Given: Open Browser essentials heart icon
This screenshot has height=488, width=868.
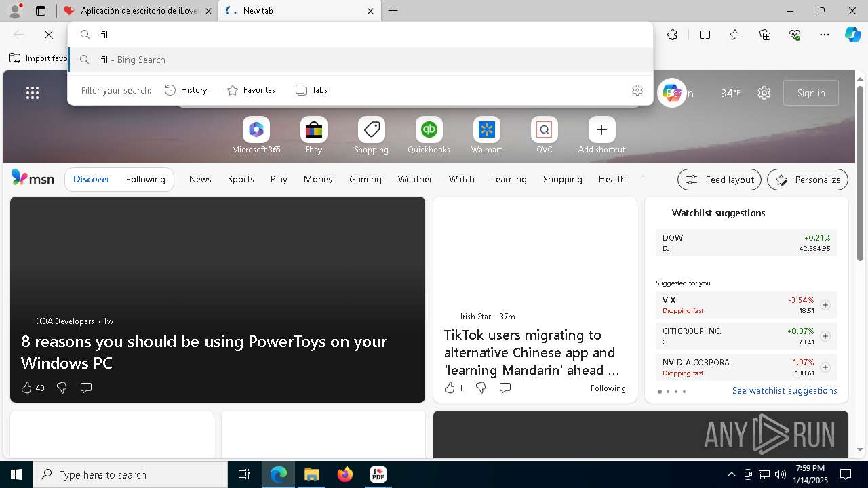Looking at the screenshot, I should 795,35.
